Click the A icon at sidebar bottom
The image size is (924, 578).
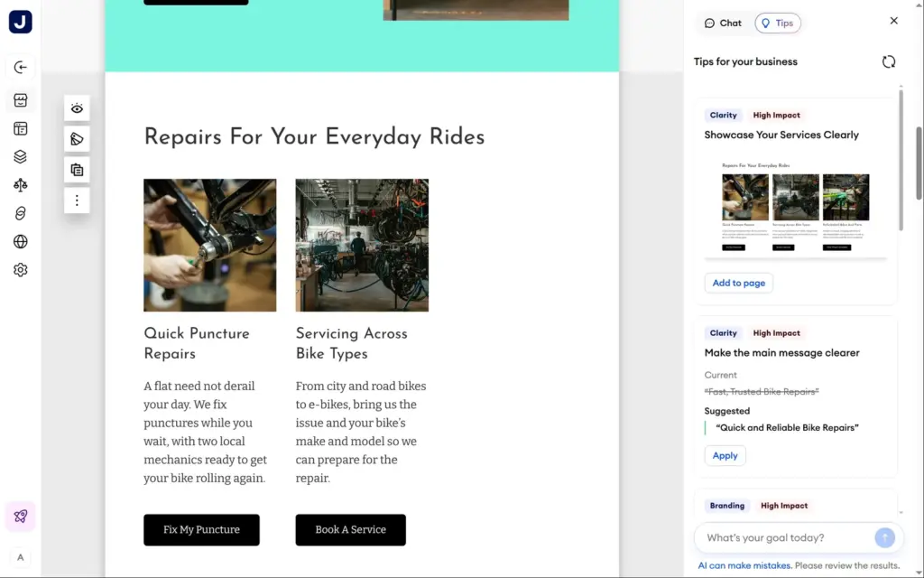pos(21,557)
